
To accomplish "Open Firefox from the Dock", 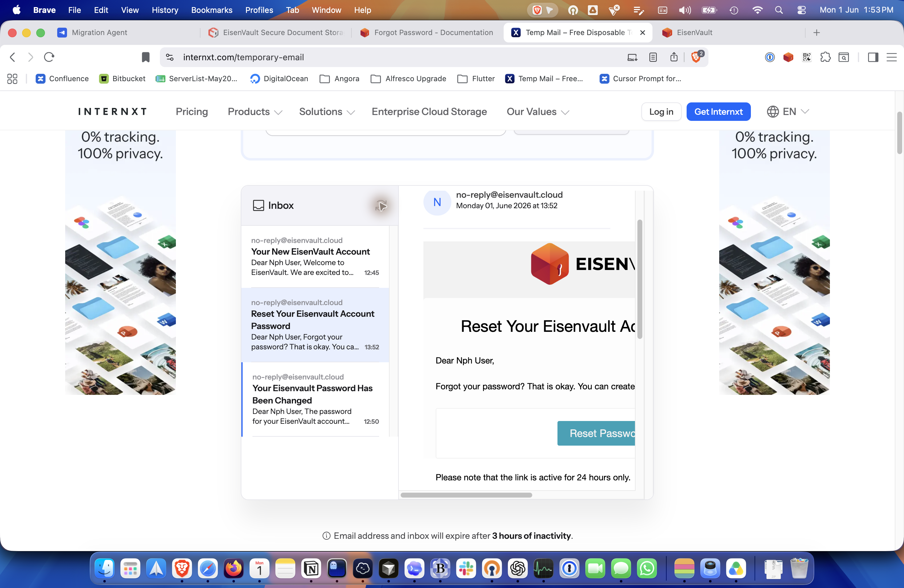I will (234, 568).
